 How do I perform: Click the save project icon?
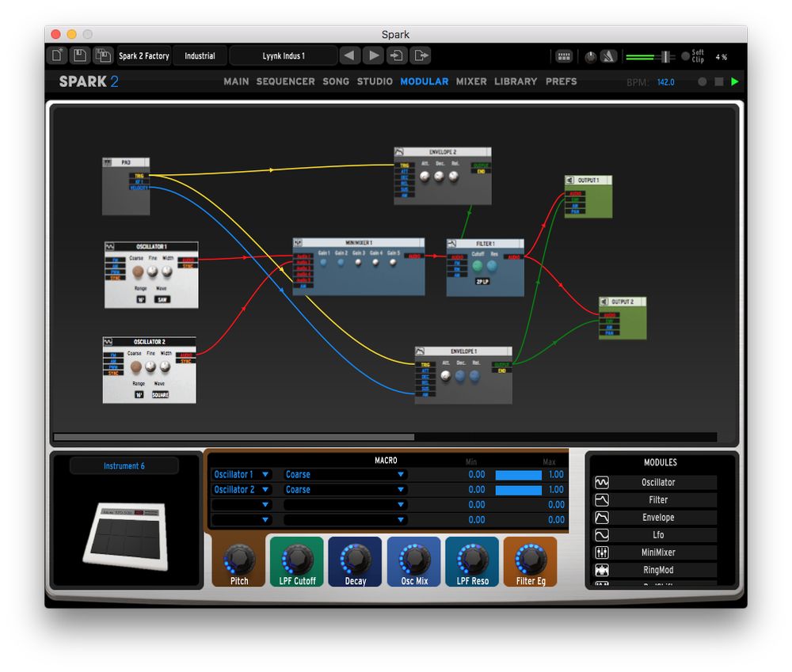(x=79, y=55)
